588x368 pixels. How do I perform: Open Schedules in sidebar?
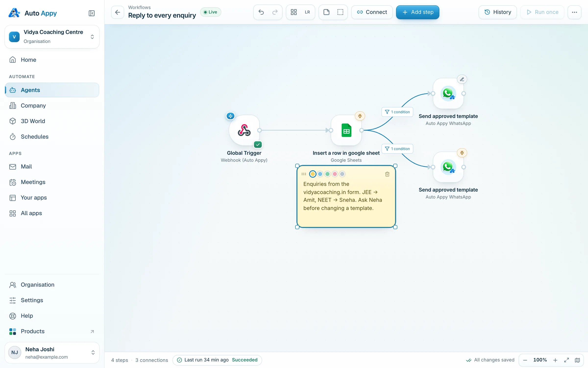click(x=52, y=137)
